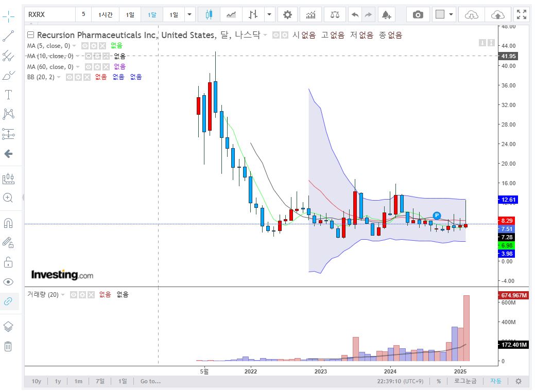Select the crosshair cursor tool

click(8, 16)
